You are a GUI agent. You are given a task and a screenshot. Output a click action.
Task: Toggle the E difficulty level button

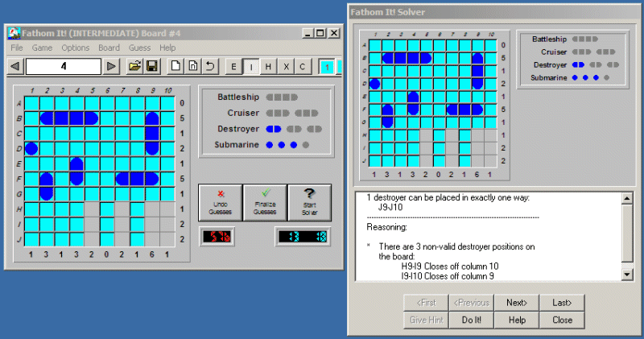233,66
